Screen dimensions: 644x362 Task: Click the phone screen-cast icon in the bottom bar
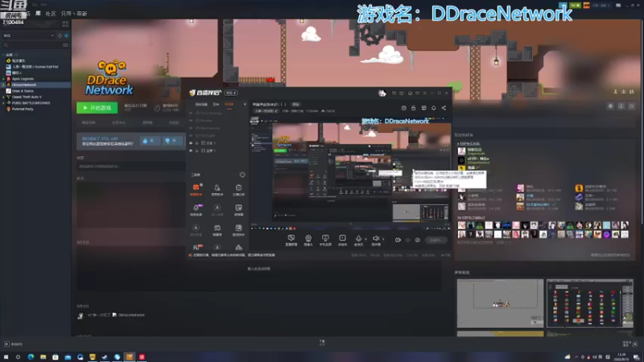tap(325, 240)
